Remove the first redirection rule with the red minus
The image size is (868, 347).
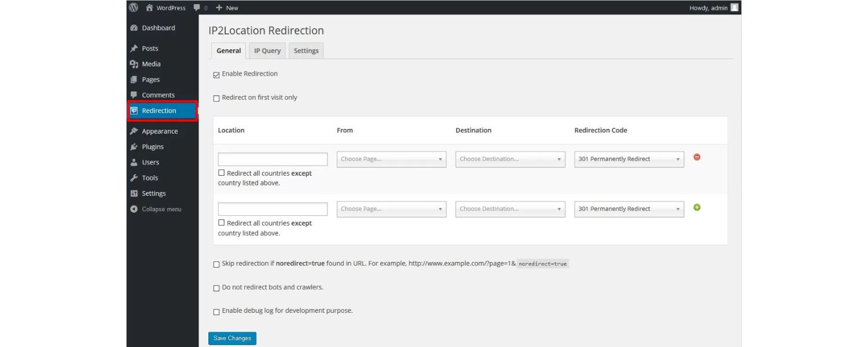point(697,157)
